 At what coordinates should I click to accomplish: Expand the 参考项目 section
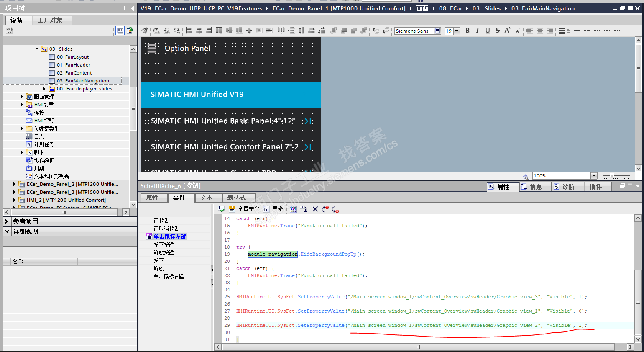7,221
